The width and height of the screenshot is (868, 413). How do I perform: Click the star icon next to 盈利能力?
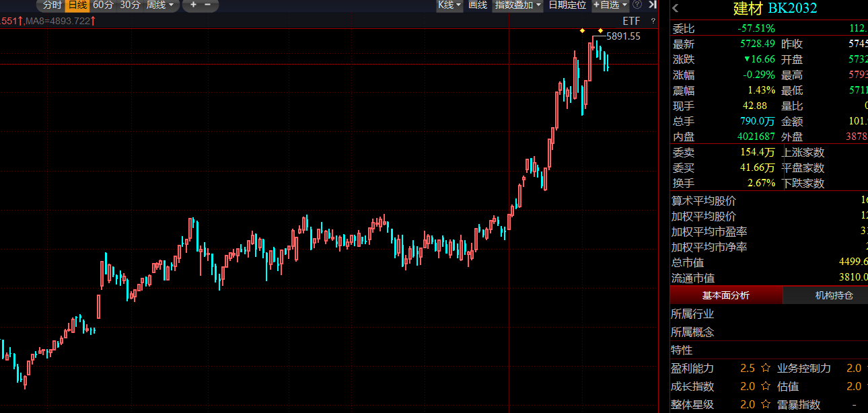coord(765,368)
